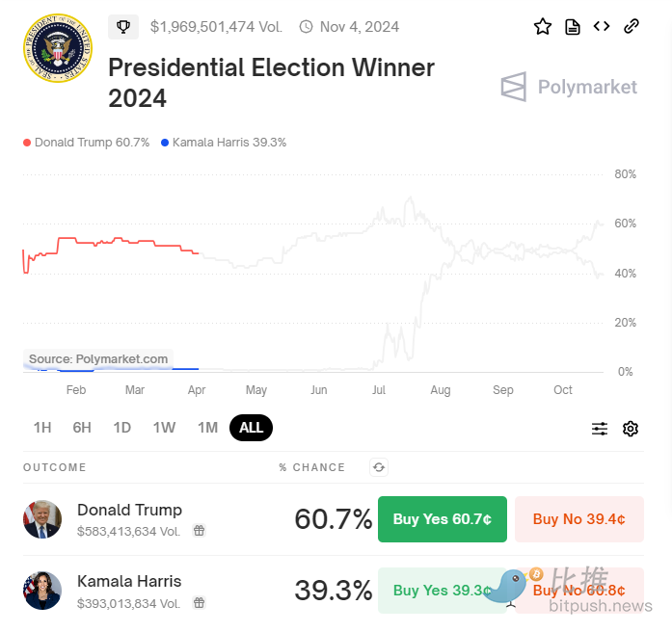Image resolution: width=672 pixels, height=632 pixels.
Task: Click the trophy icon badge
Action: [x=123, y=27]
